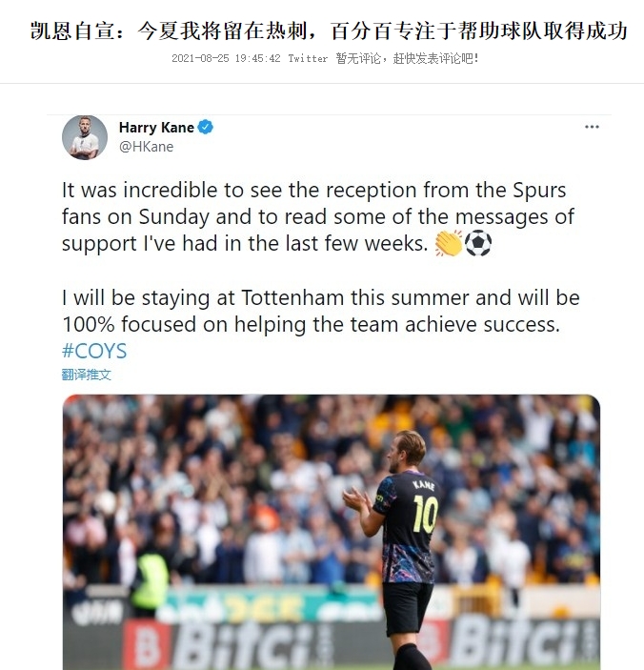Image resolution: width=644 pixels, height=670 pixels.
Task: Open the tweet's three-dot more menu
Action: (x=592, y=127)
